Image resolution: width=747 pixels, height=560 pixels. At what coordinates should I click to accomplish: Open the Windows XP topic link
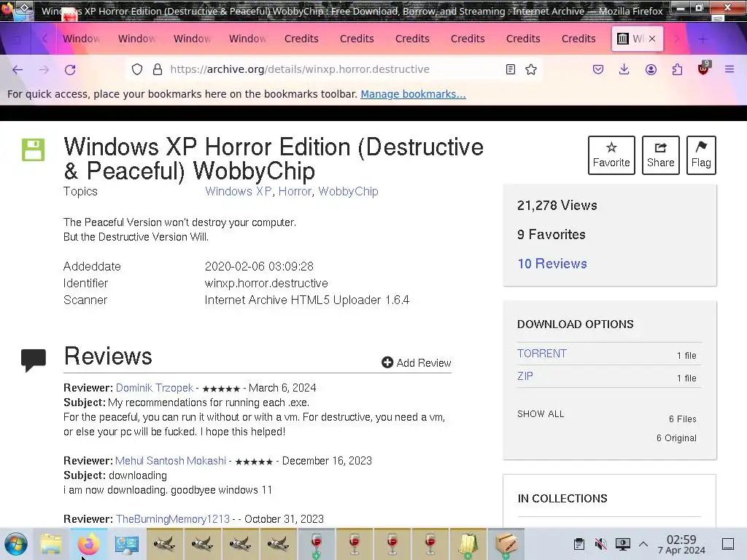click(239, 192)
